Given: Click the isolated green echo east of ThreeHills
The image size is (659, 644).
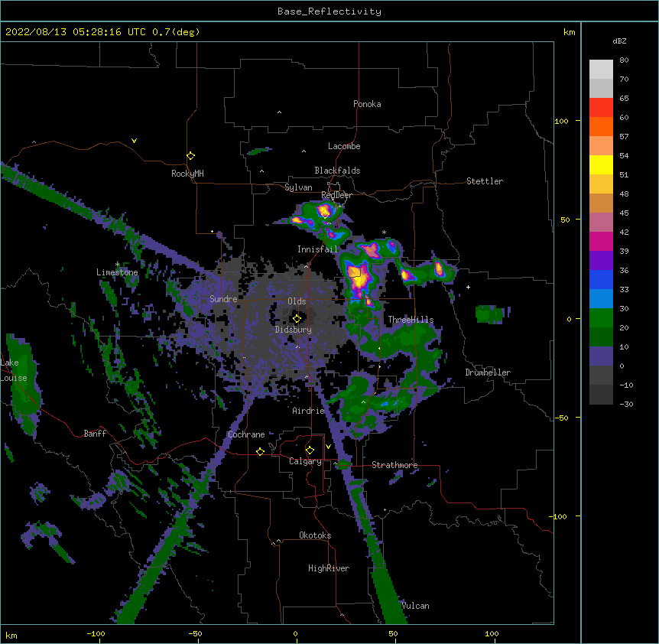Looking at the screenshot, I should coord(489,314).
